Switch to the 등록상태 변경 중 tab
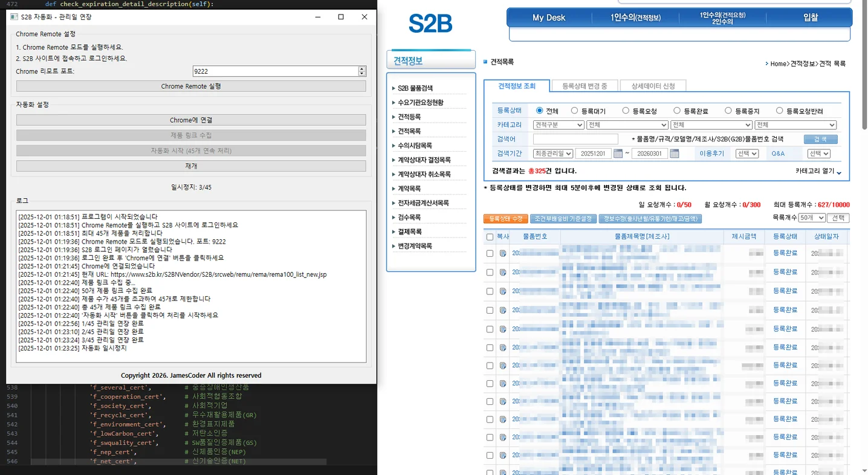This screenshot has width=868, height=475. point(584,86)
